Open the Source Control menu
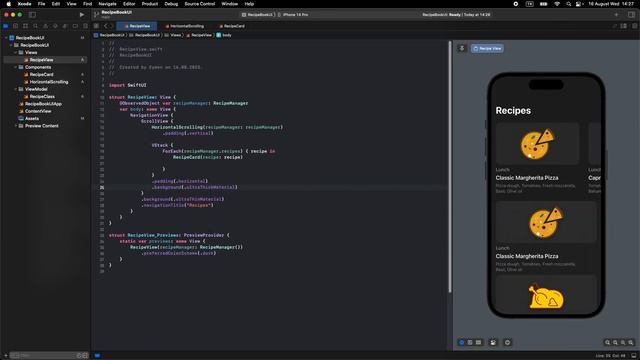Viewport: 640px width, 360px height. tap(200, 4)
